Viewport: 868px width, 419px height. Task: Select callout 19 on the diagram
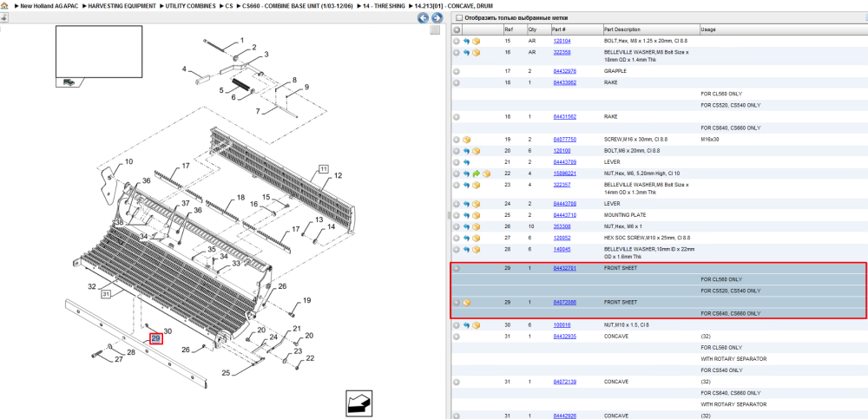(307, 300)
